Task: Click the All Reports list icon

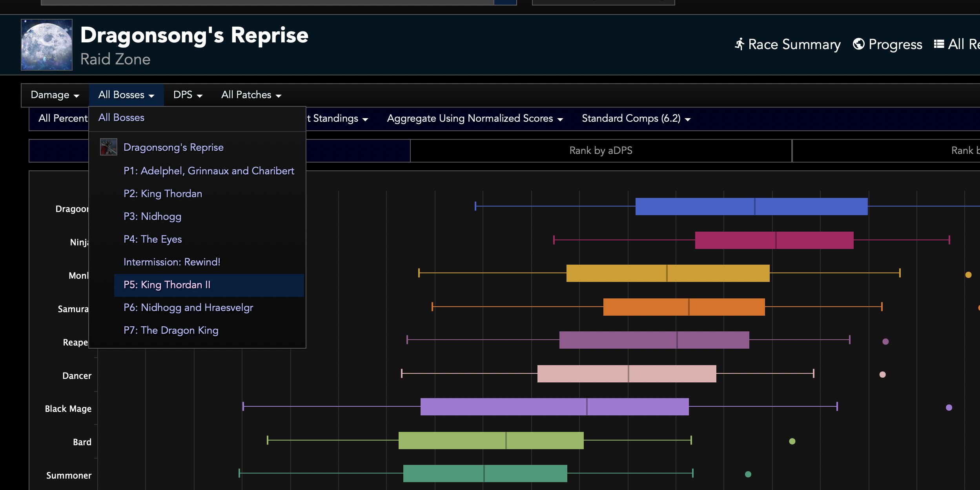Action: click(939, 44)
